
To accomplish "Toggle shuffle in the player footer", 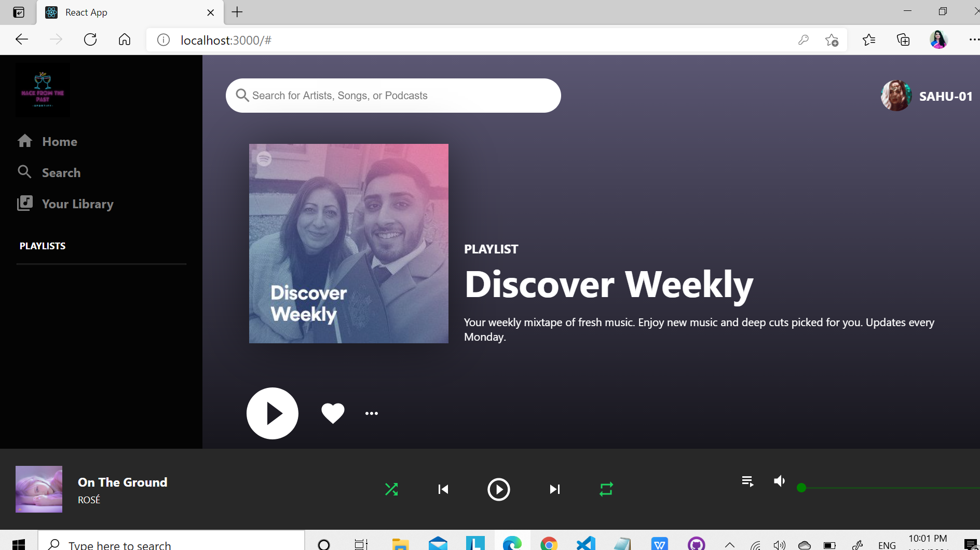I will tap(391, 489).
